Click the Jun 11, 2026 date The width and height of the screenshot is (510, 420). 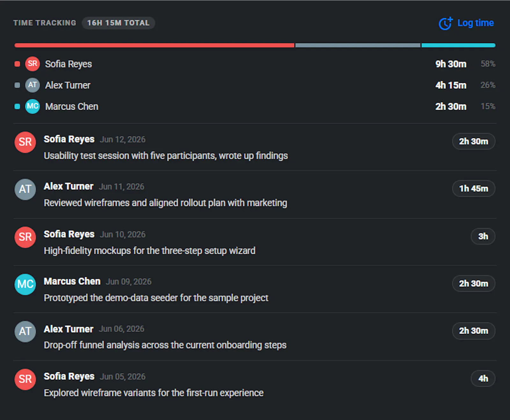click(x=121, y=187)
